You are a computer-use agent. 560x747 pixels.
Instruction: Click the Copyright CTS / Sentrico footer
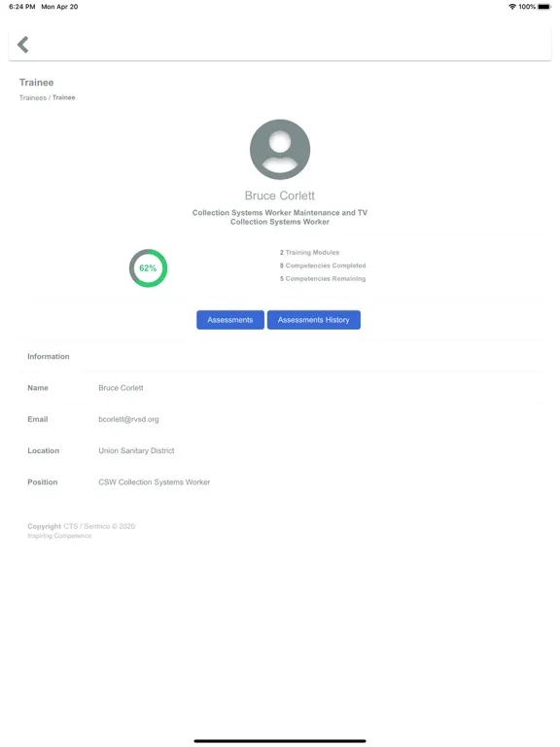(81, 526)
